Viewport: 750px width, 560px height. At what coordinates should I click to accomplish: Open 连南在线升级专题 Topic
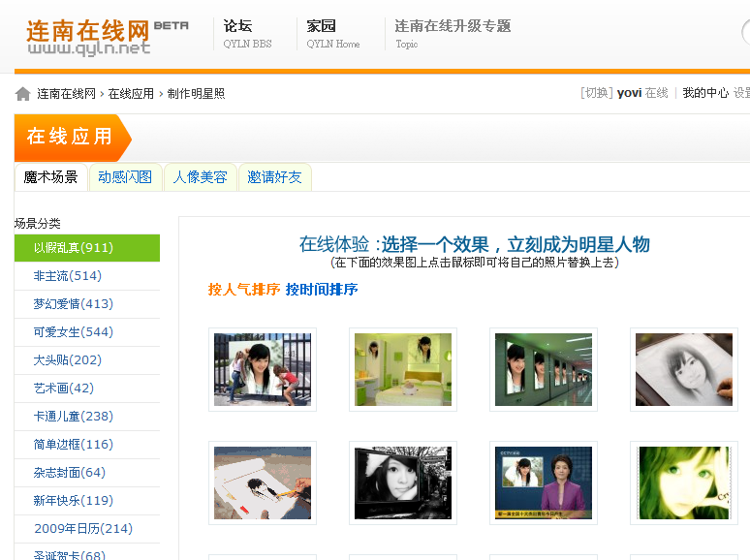(453, 34)
